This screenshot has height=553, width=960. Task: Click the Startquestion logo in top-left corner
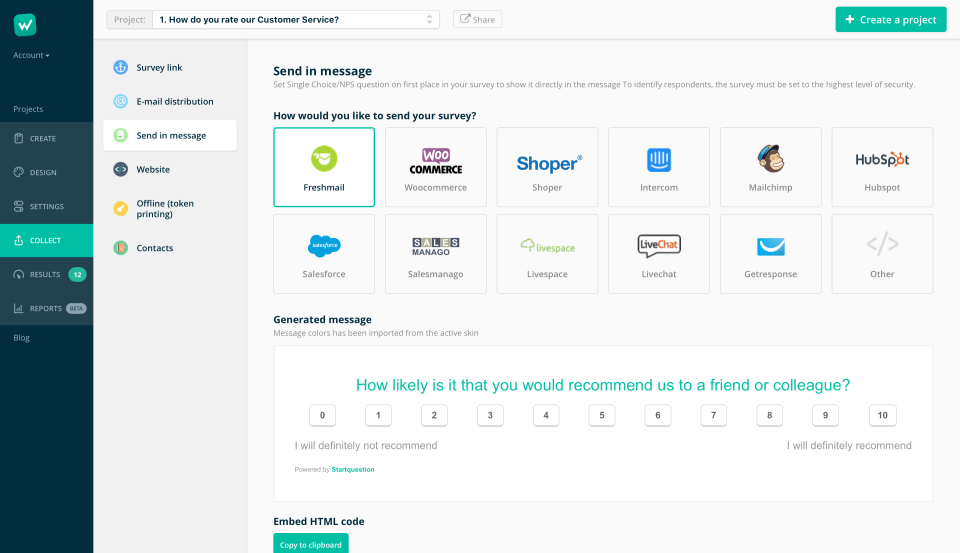point(26,25)
